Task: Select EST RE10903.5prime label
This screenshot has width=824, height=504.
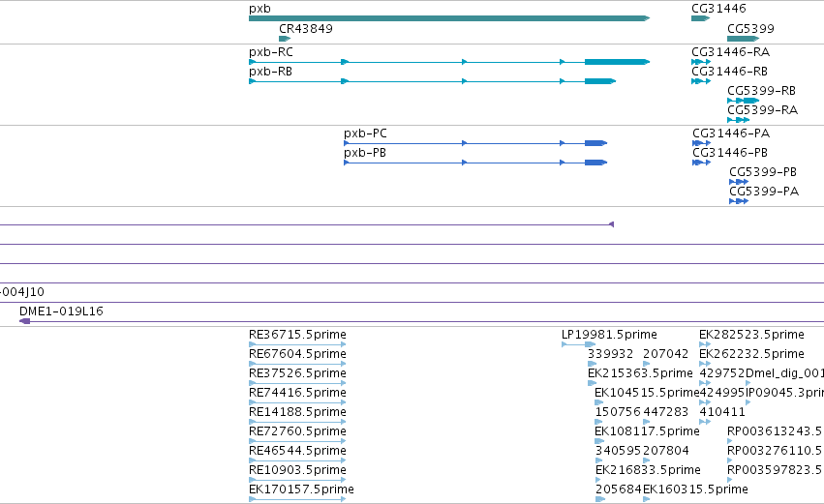Action: pos(297,470)
